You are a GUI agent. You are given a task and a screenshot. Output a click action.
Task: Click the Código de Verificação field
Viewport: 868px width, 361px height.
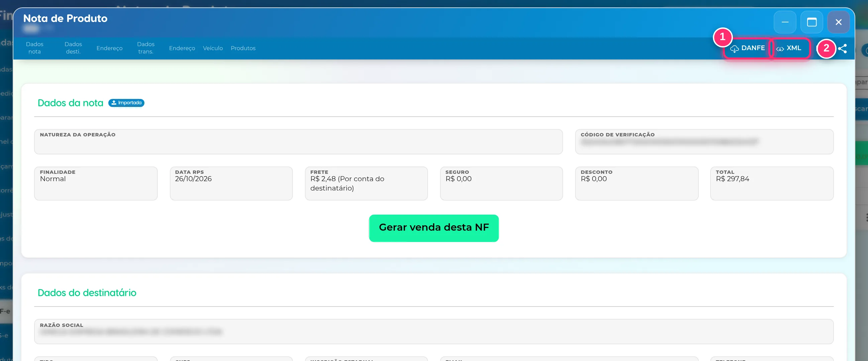tap(704, 142)
